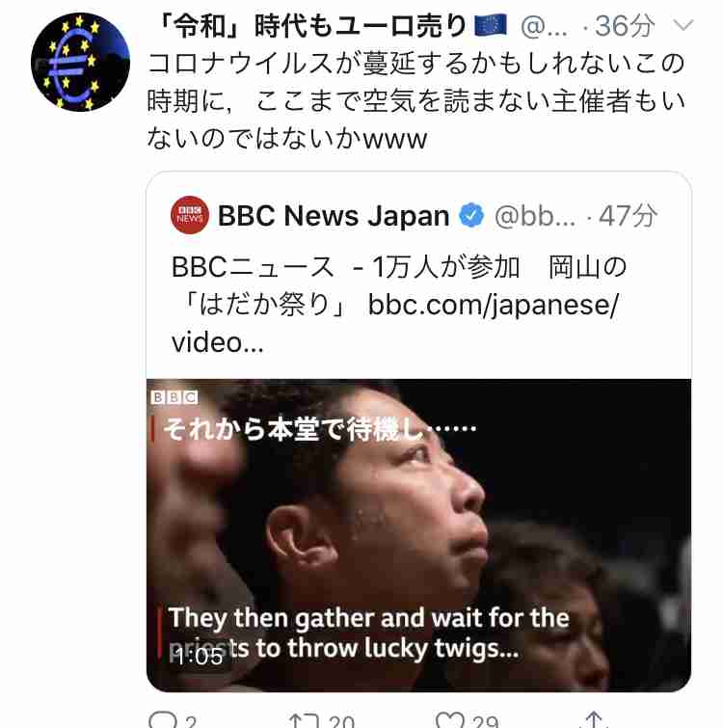Open the 36分 tweet timestamp
The width and height of the screenshot is (723, 728).
point(625,26)
